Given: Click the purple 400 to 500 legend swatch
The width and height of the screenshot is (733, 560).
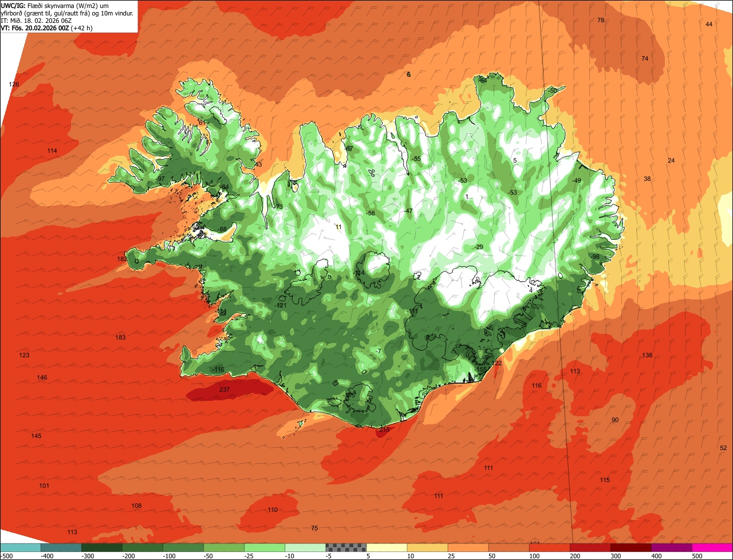Looking at the screenshot, I should (x=671, y=547).
